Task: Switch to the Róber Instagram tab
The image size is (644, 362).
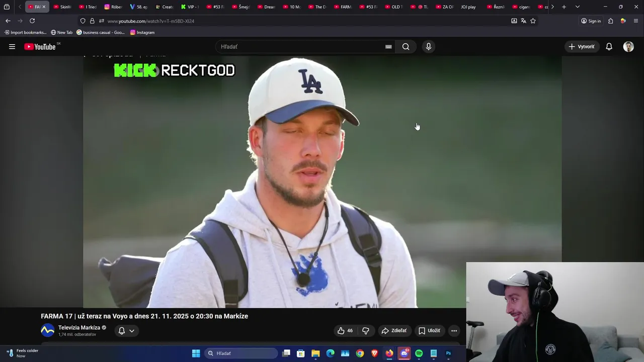Action: [113, 7]
